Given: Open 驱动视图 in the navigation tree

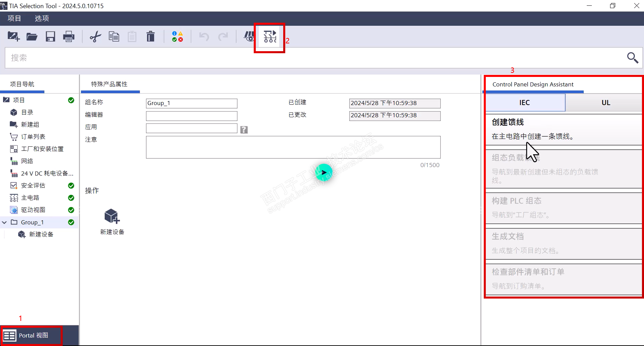Looking at the screenshot, I should pyautogui.click(x=33, y=210).
